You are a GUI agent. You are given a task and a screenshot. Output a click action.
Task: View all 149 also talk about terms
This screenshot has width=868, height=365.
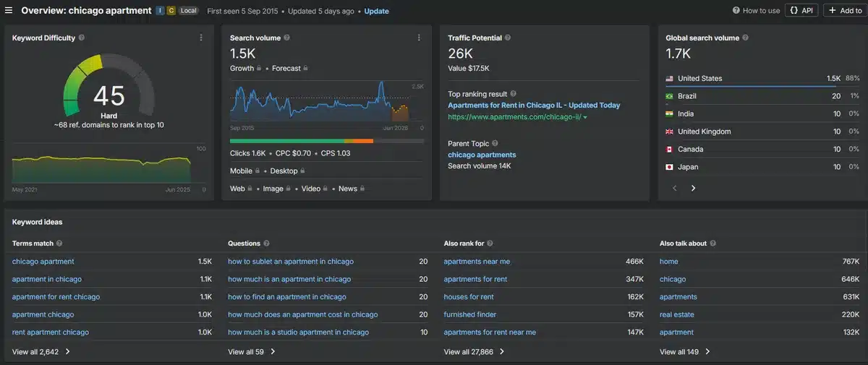point(685,352)
